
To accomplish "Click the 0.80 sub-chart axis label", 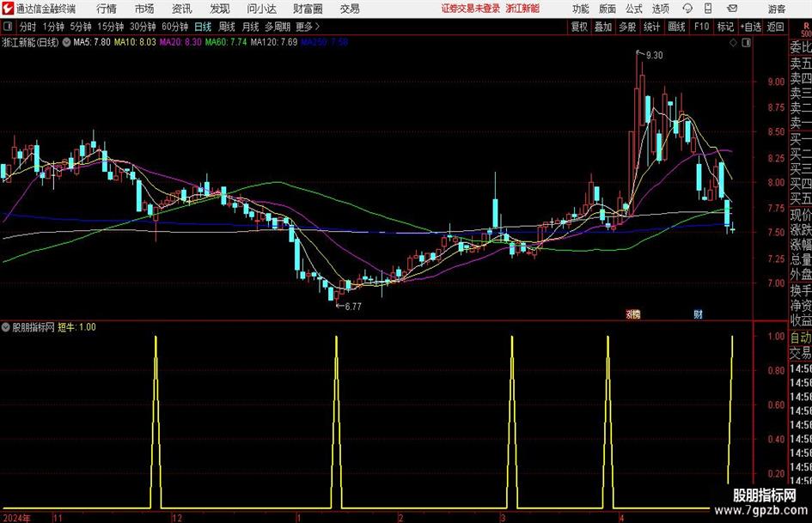I will pyautogui.click(x=776, y=370).
